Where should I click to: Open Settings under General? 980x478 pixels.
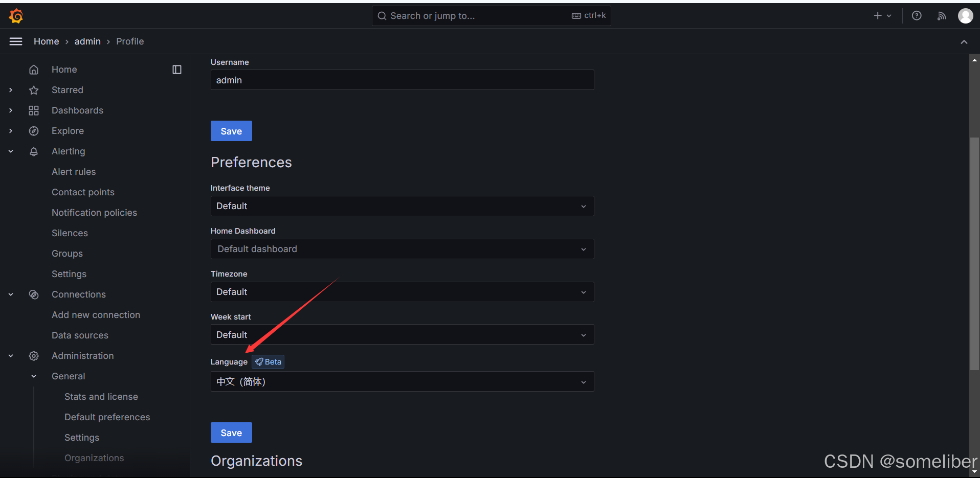tap(82, 438)
